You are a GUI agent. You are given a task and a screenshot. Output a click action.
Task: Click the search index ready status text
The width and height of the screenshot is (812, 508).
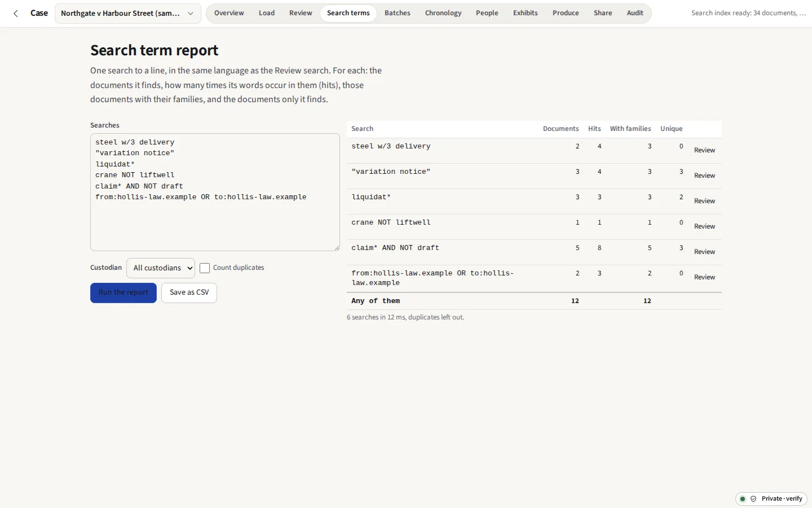tap(748, 13)
